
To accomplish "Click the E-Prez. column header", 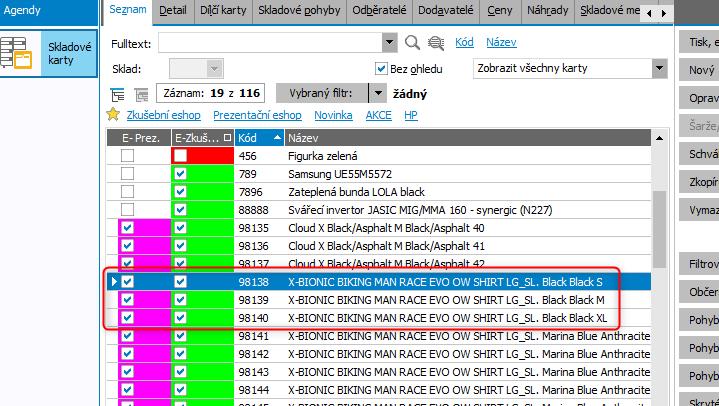I will point(139,138).
